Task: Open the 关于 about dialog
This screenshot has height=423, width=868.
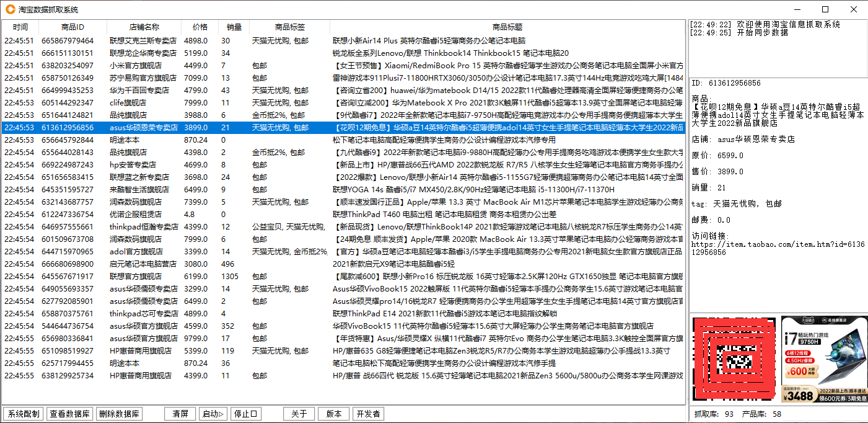Action: 299,414
